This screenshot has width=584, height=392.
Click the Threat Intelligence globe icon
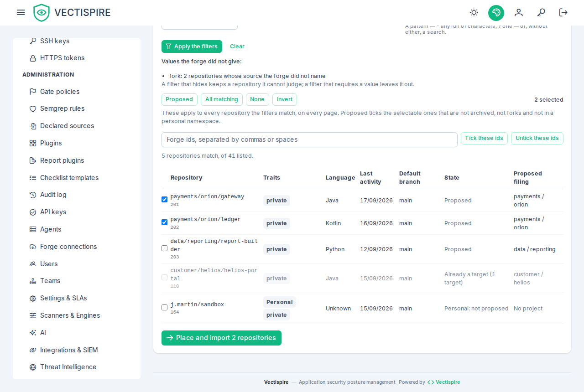(33, 367)
